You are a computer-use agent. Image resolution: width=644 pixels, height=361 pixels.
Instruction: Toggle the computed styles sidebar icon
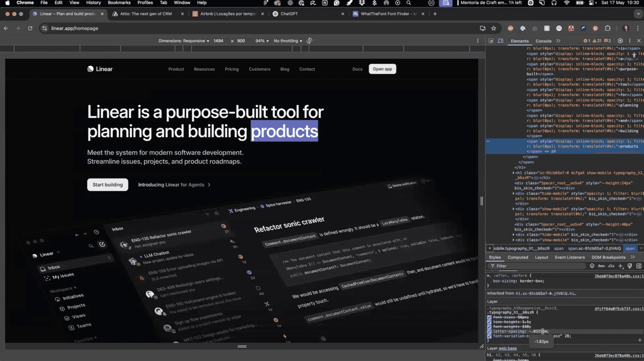click(639, 266)
